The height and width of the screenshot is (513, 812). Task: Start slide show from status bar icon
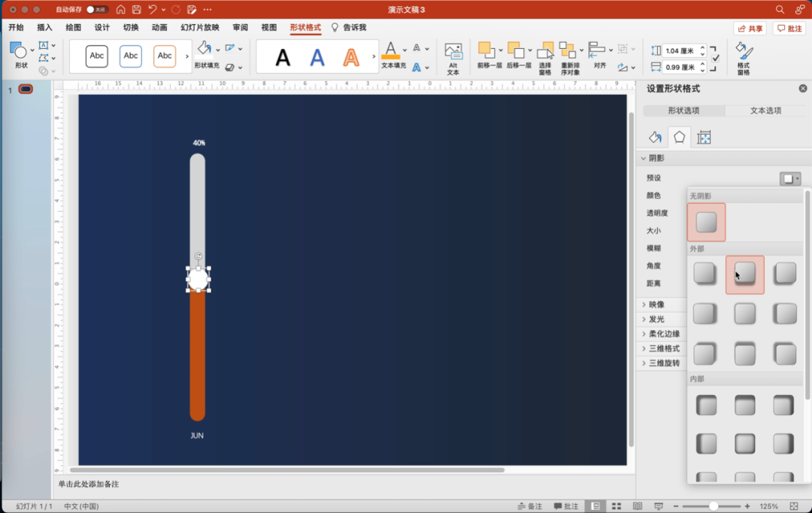[x=658, y=505]
